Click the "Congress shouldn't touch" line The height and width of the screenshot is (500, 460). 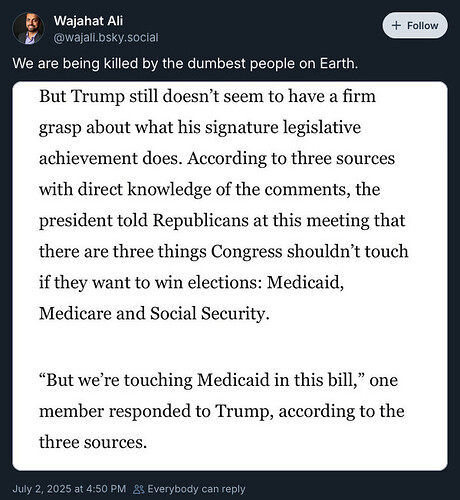coord(224,251)
